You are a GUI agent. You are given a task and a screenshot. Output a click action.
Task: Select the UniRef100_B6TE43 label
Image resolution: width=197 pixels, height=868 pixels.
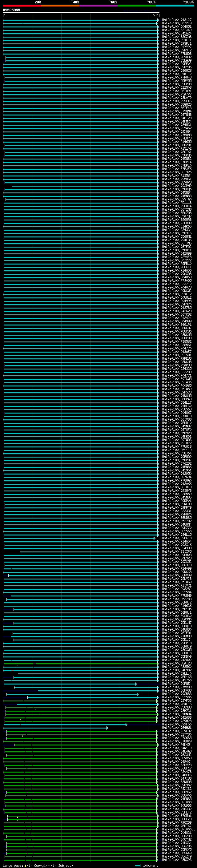click(x=177, y=108)
